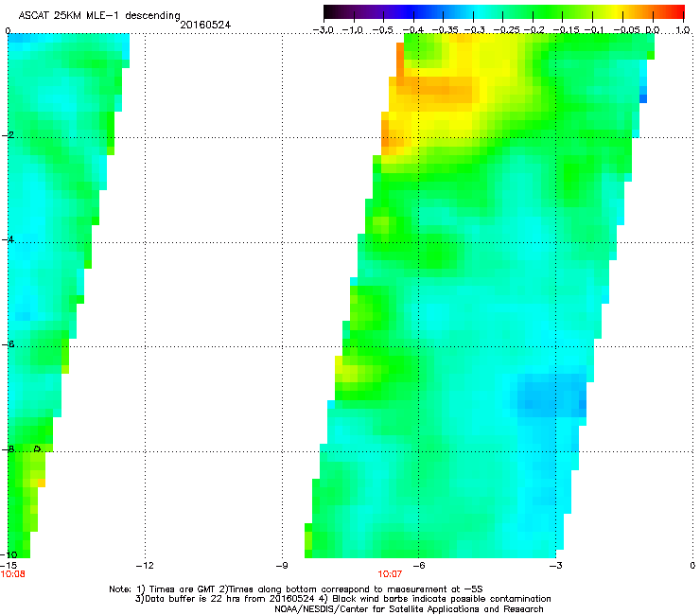Click the '-0.5' color scale label
This screenshot has height=615, width=700.
pos(382,30)
